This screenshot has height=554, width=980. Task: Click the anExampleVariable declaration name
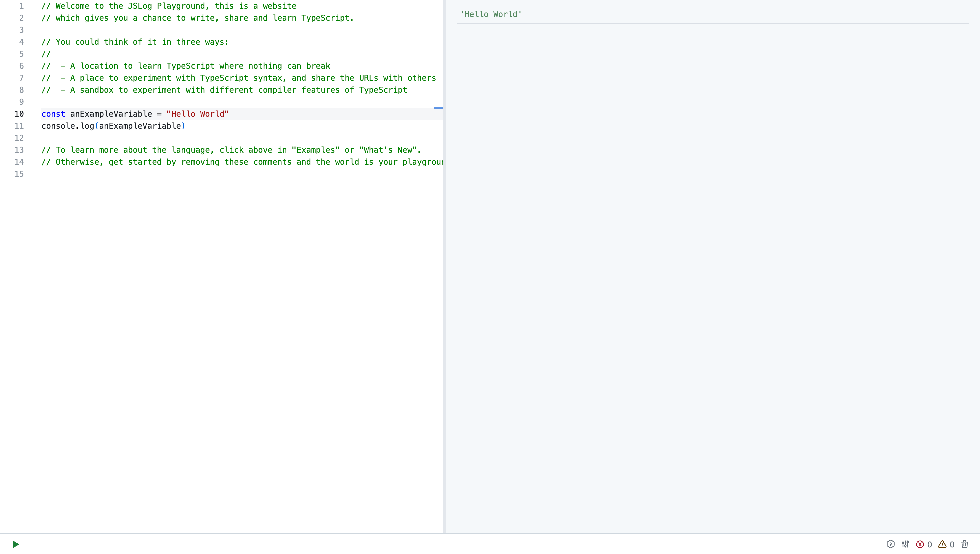click(x=111, y=114)
